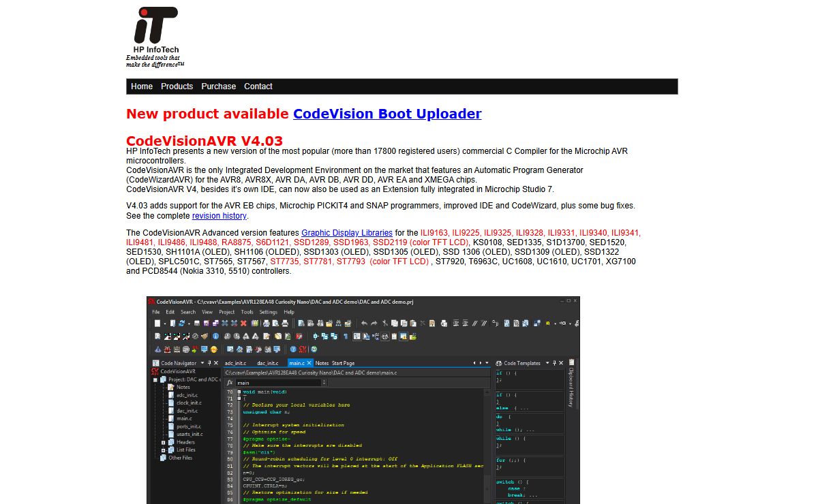Collapse the Project: DAC and ADC node

pyautogui.click(x=155, y=380)
